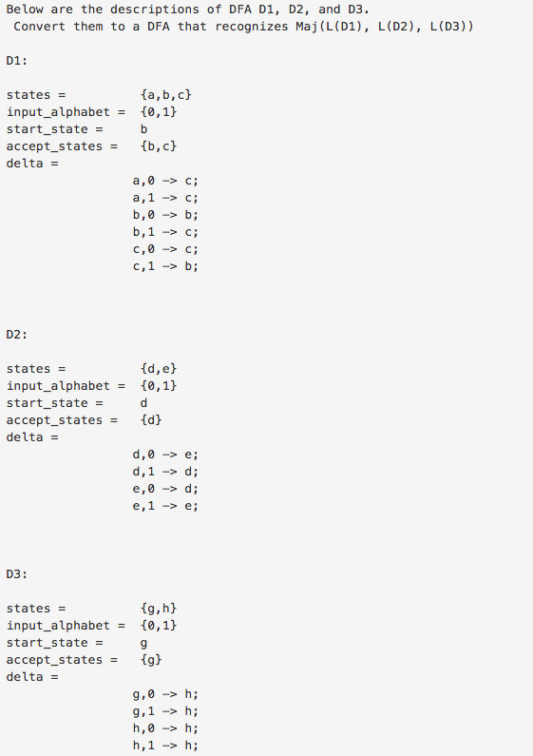Screen dimensions: 533x756
Task: Click D3 states set {g,h}
Action: [x=159, y=609]
